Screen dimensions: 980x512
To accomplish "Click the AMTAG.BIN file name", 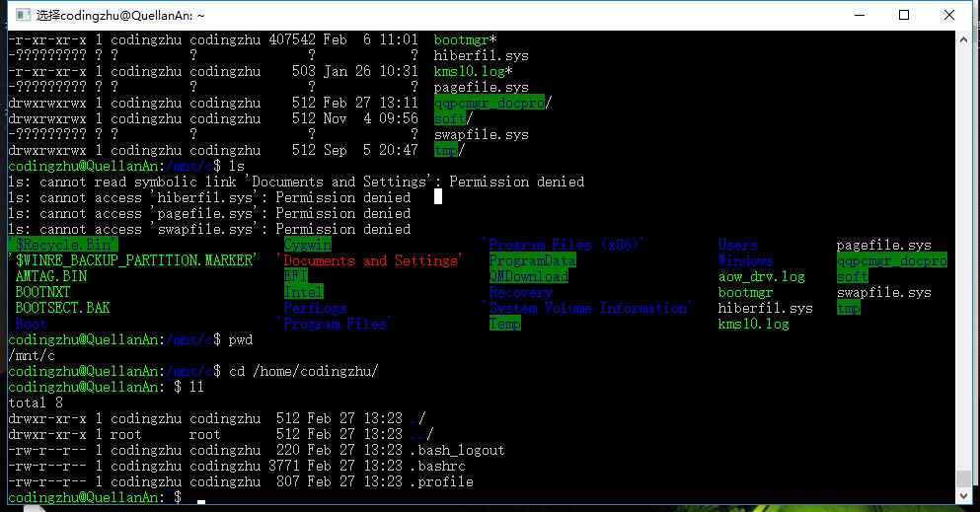I will [x=51, y=276].
